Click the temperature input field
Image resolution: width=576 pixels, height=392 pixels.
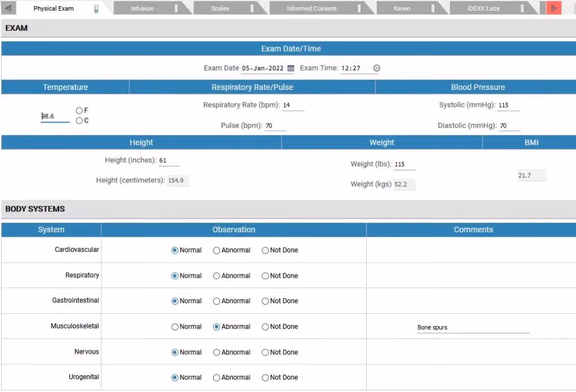55,116
